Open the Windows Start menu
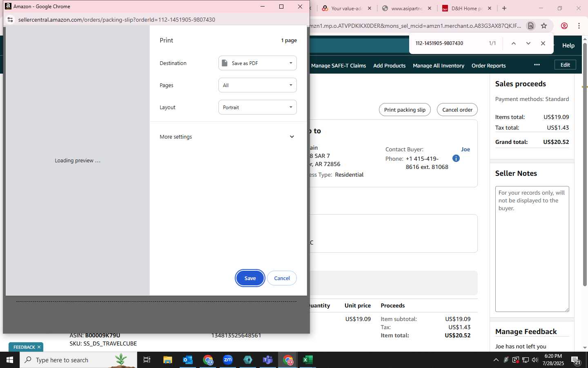Screen dimensions: 588x368 click(10, 360)
